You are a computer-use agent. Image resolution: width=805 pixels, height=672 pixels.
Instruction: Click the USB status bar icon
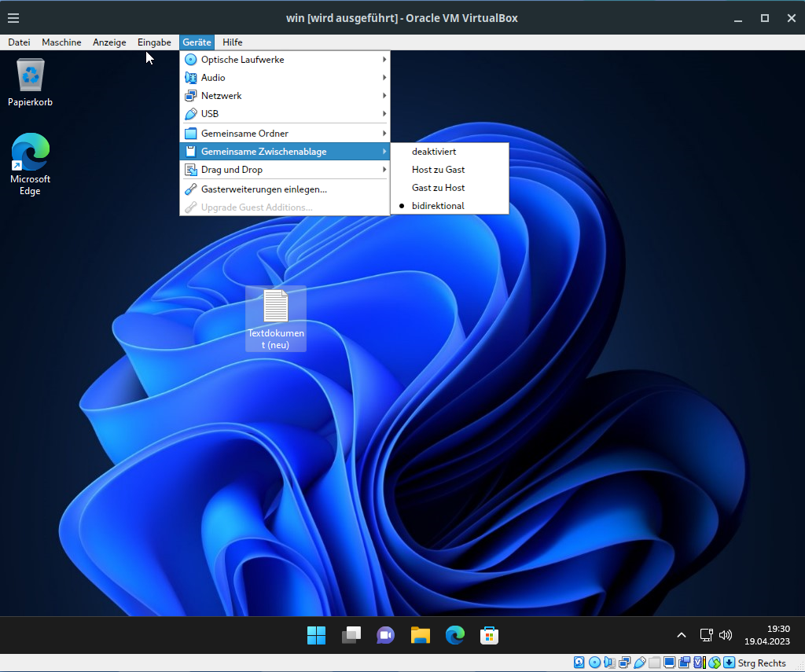(x=640, y=663)
